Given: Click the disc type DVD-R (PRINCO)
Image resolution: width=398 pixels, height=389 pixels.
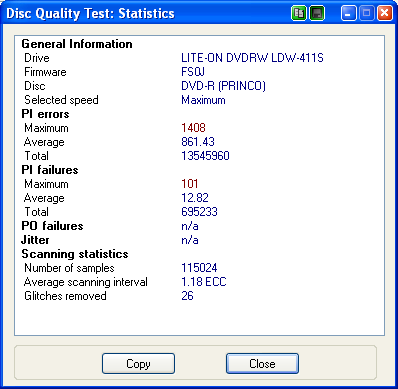Looking at the screenshot, I should [x=223, y=86].
